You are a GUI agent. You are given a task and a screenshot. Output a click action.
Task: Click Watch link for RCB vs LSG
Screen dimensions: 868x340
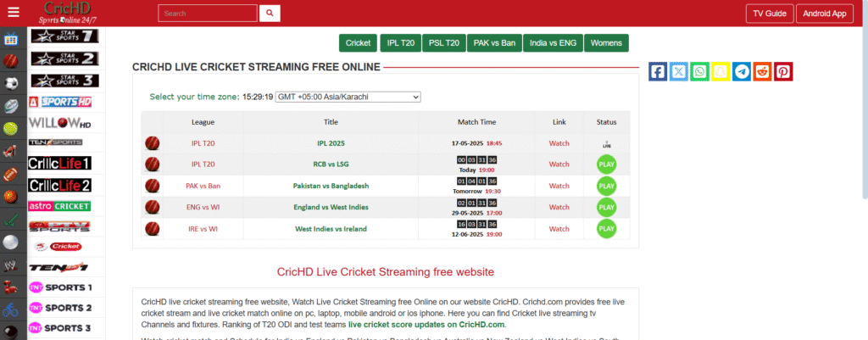tap(559, 164)
